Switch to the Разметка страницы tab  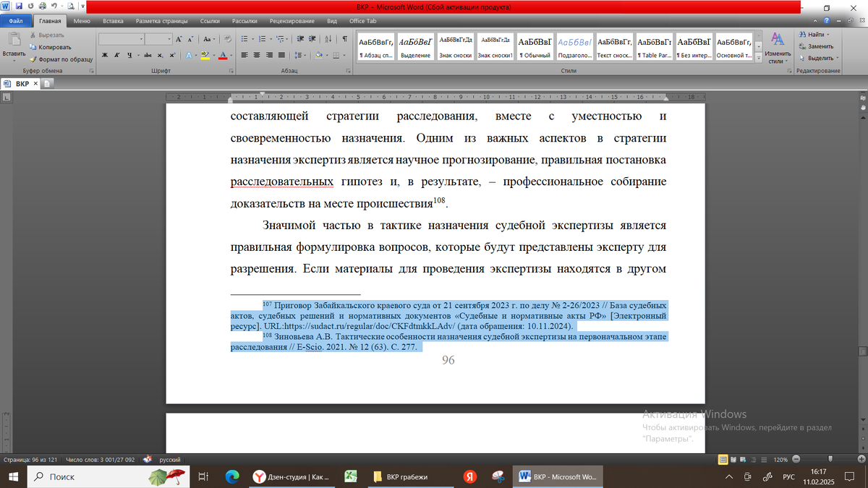[x=163, y=21]
